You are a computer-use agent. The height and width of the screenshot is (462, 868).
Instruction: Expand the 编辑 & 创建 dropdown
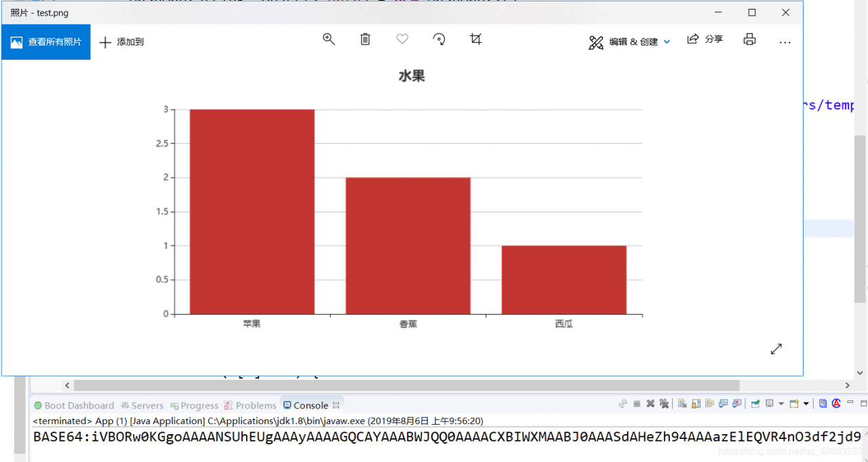tap(667, 42)
